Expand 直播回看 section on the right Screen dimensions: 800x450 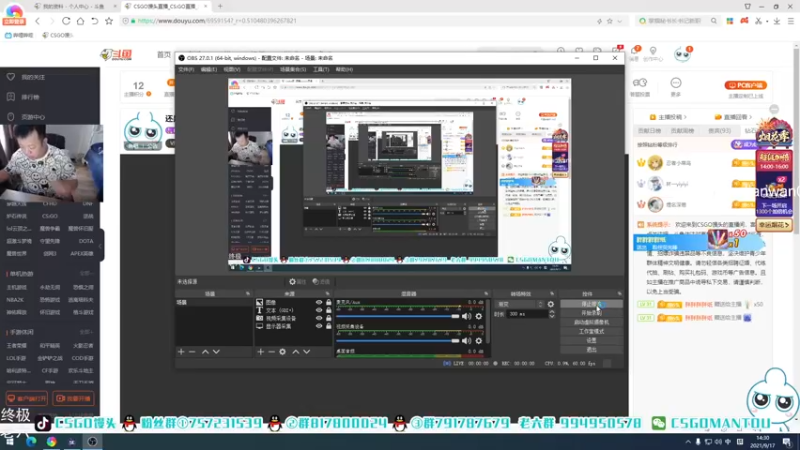[734, 117]
